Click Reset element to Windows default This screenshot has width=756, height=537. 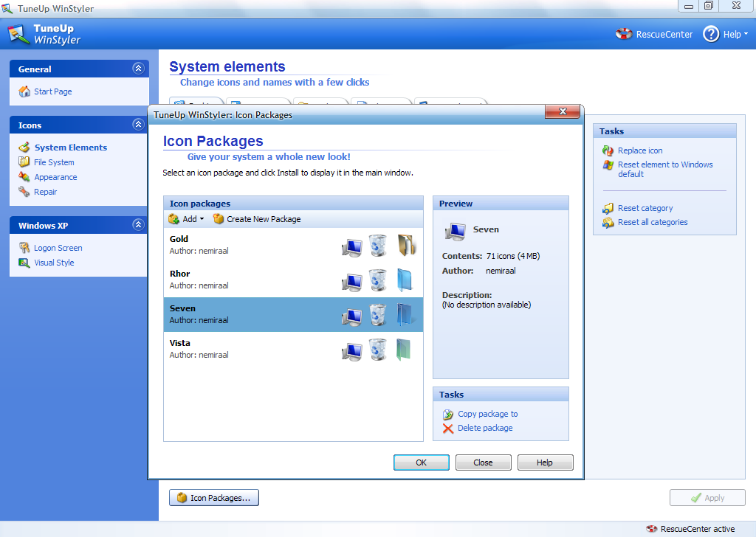point(665,169)
